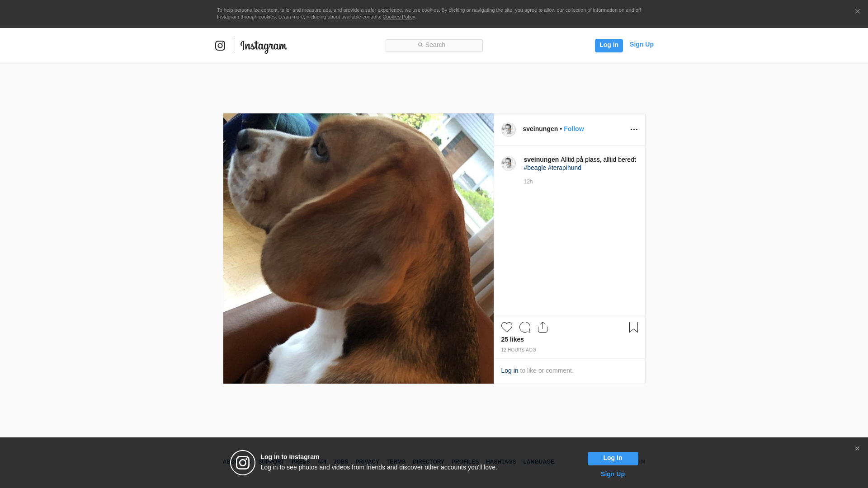
Task: Click the Instagram logo in login banner
Action: (243, 463)
